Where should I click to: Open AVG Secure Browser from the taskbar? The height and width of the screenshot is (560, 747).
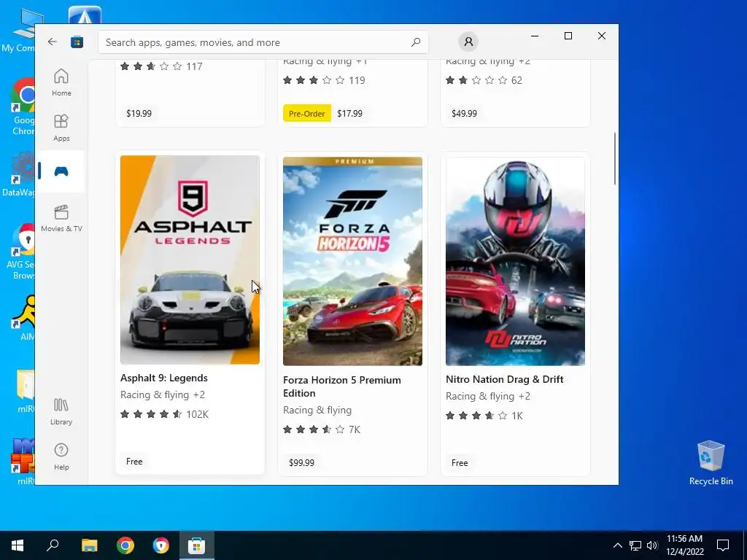point(161,545)
